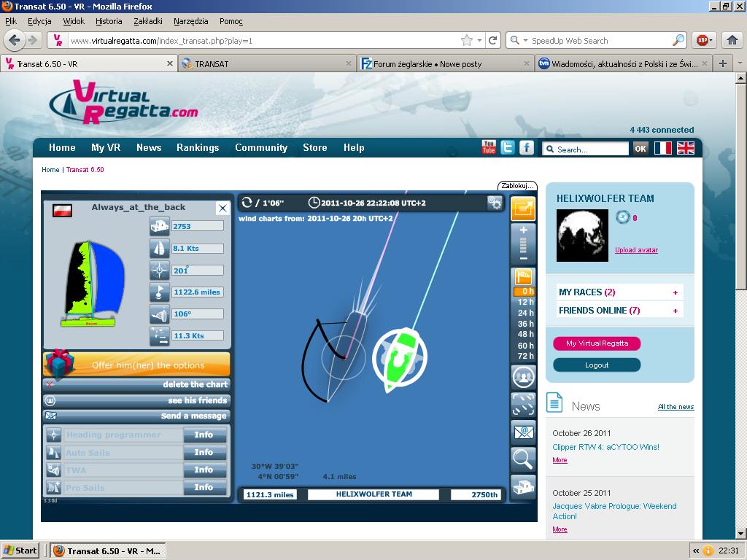Click the fullscreen brackets icon
The width and height of the screenshot is (747, 560).
tap(523, 405)
